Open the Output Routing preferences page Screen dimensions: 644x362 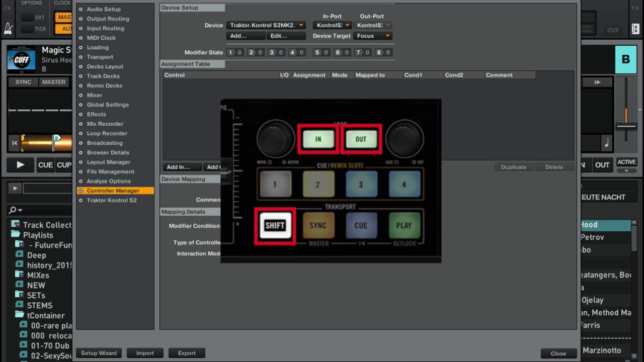(108, 19)
